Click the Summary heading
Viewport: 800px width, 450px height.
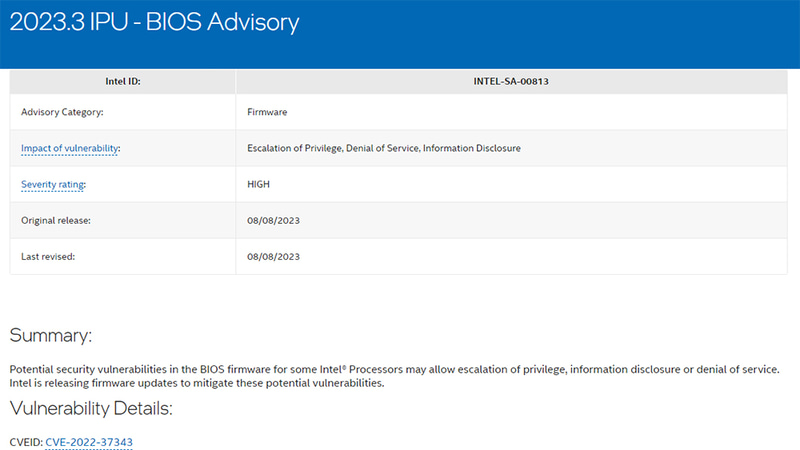51,335
